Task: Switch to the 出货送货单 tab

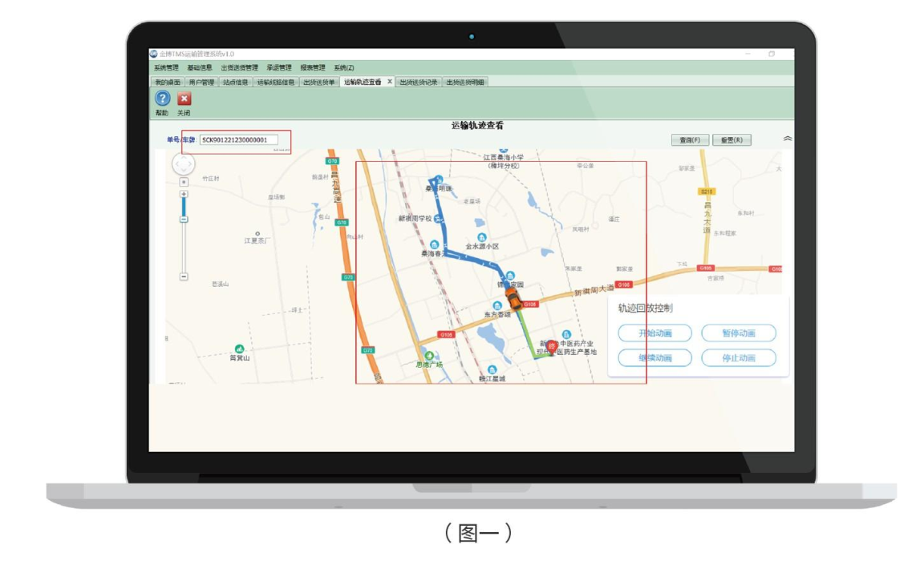Action: pyautogui.click(x=319, y=82)
